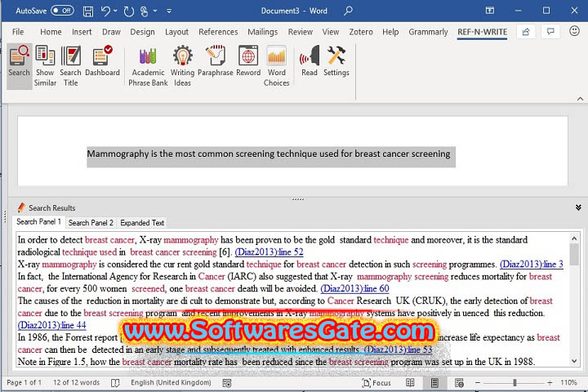Image resolution: width=588 pixels, height=392 pixels.
Task: Click the REF-N-WRITE Search tool
Action: (19, 66)
